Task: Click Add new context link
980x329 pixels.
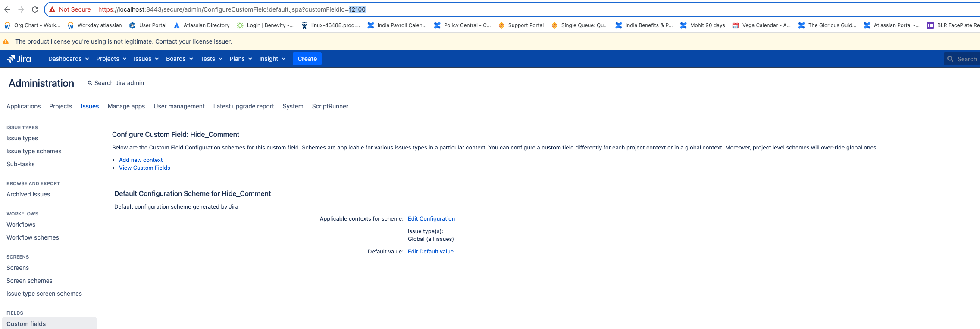Action: tap(141, 160)
